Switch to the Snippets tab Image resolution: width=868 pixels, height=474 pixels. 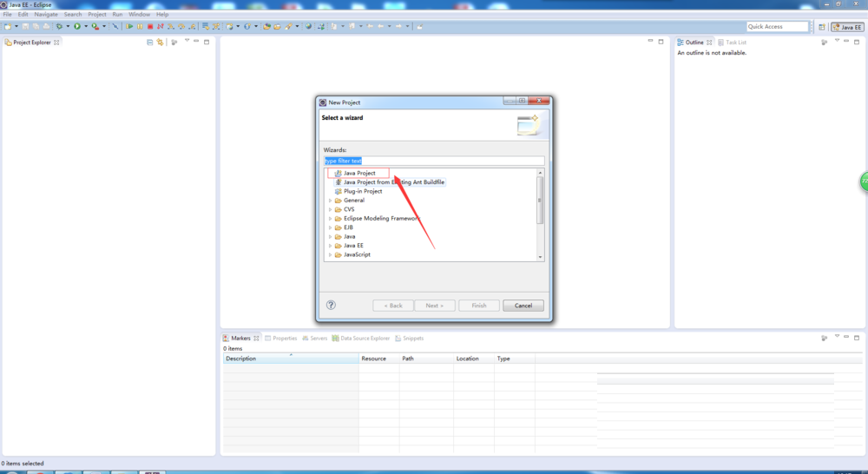[409, 339]
